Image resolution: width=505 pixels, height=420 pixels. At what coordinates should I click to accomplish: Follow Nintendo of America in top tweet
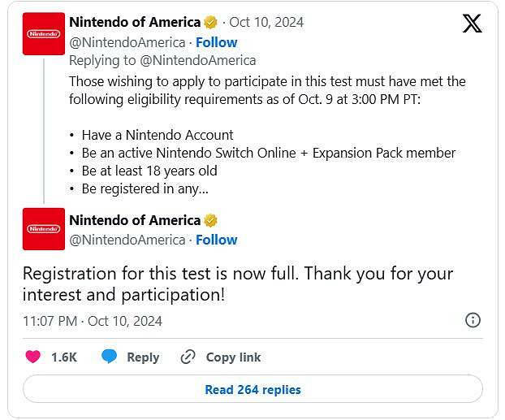pos(217,41)
